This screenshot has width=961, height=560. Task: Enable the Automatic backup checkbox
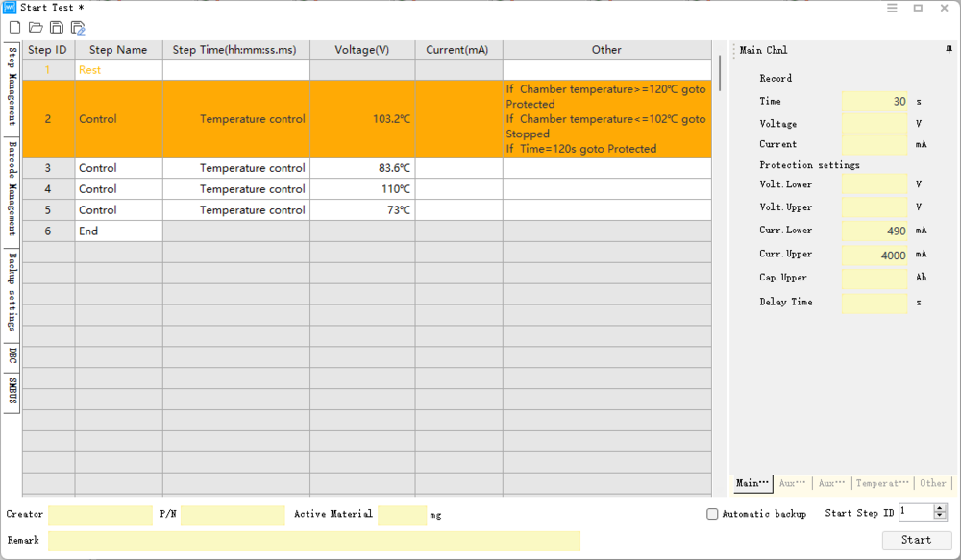tap(712, 514)
